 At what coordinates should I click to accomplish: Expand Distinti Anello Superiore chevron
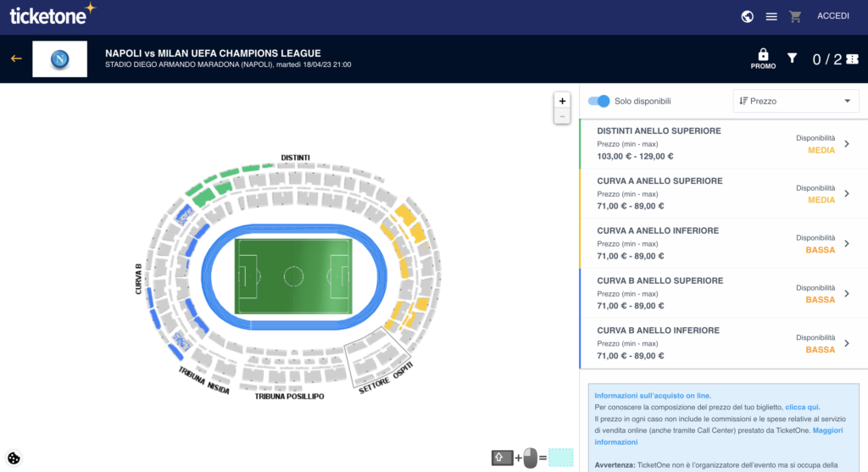point(847,144)
